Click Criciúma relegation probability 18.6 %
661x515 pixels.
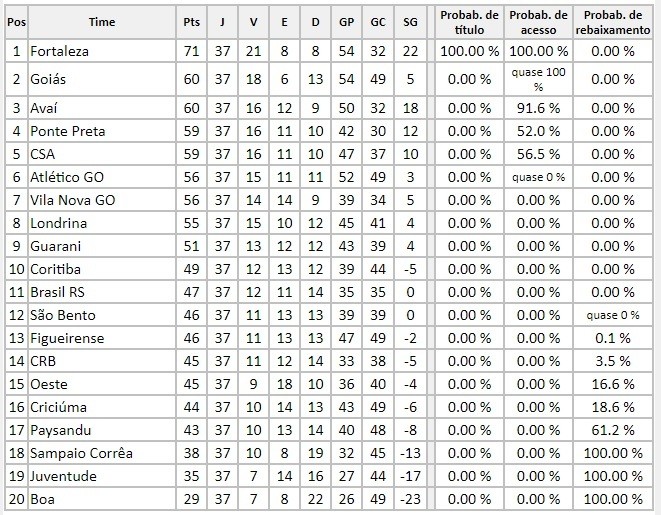pyautogui.click(x=613, y=407)
